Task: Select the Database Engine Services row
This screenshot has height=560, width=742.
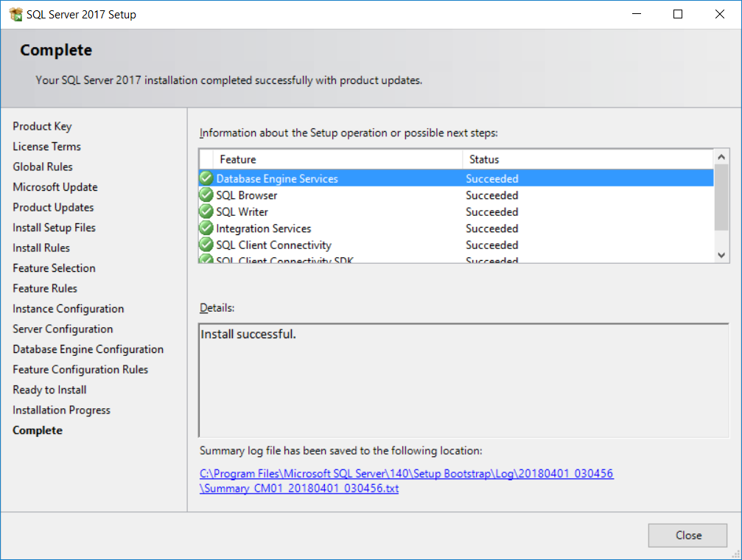Action: [456, 178]
